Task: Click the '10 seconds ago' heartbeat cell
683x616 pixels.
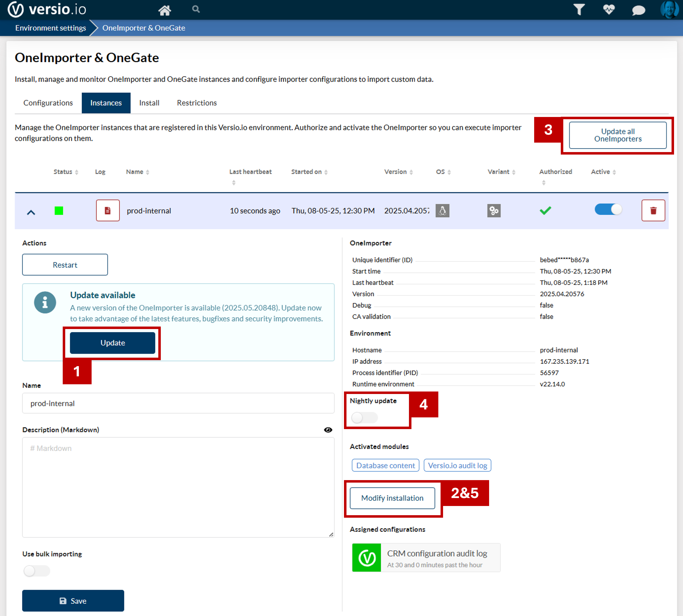Action: click(x=255, y=211)
